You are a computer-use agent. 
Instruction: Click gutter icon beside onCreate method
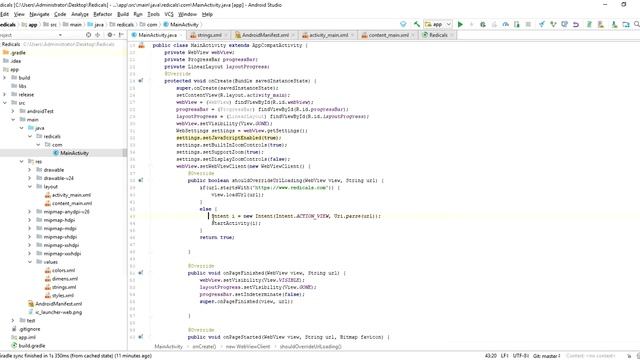click(x=141, y=81)
